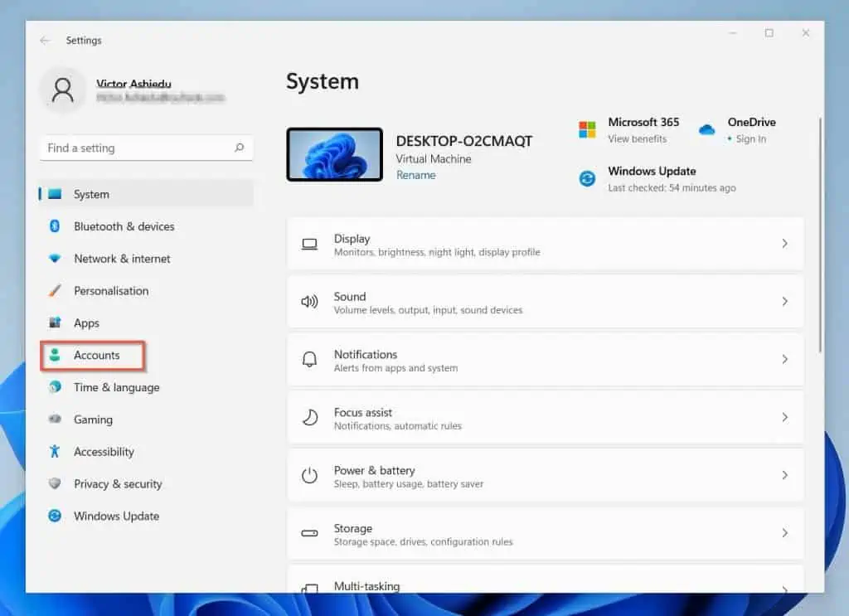Expand the Display settings row

[x=784, y=244]
